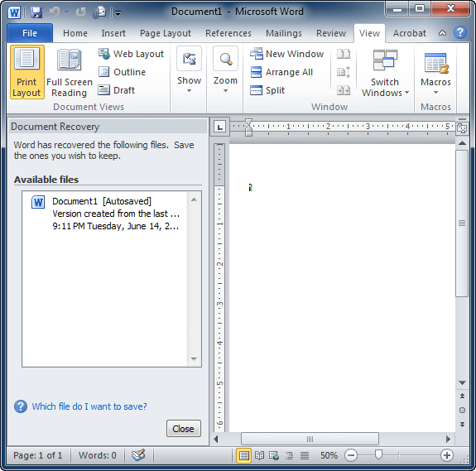Select Outline view icon in status bar
This screenshot has width=476, height=471.
(x=289, y=455)
